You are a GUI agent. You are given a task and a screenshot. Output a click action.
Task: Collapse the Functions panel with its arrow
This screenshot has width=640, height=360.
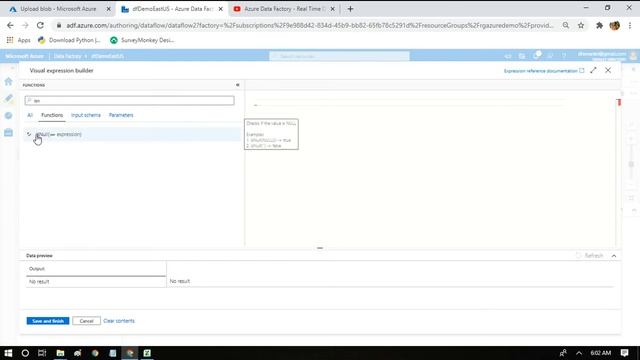coord(238,85)
